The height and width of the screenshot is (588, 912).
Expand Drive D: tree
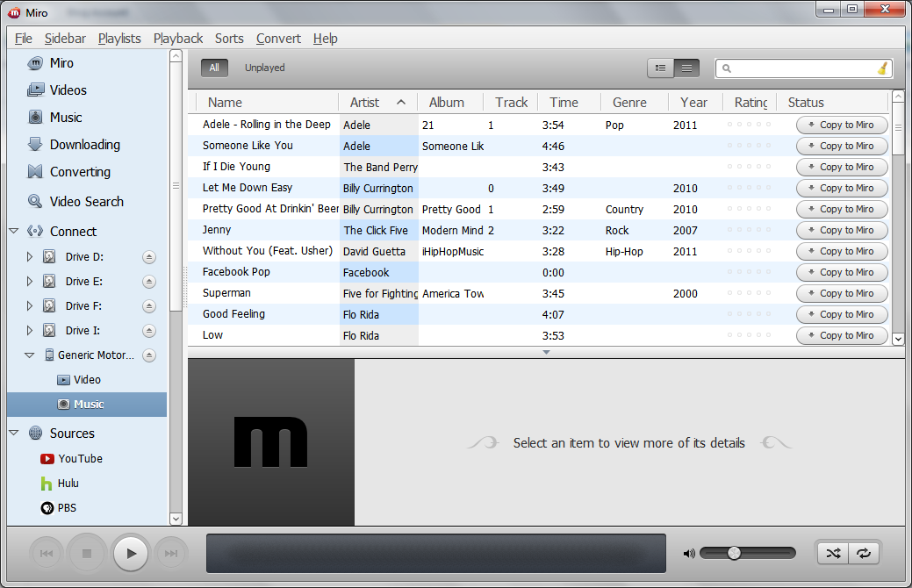pyautogui.click(x=30, y=256)
